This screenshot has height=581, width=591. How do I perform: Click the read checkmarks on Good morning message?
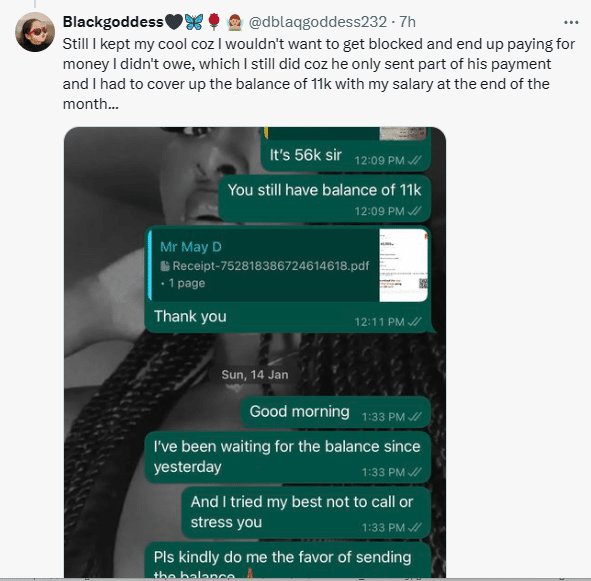coord(414,417)
